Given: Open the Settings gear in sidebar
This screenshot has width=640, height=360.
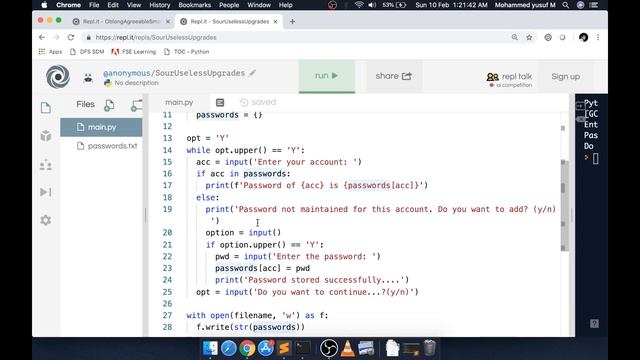Looking at the screenshot, I should pos(46,220).
